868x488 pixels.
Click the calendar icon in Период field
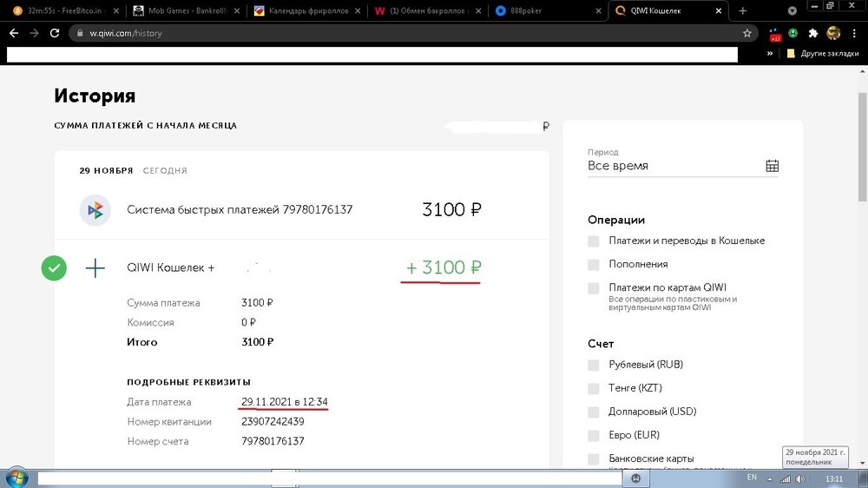(772, 166)
